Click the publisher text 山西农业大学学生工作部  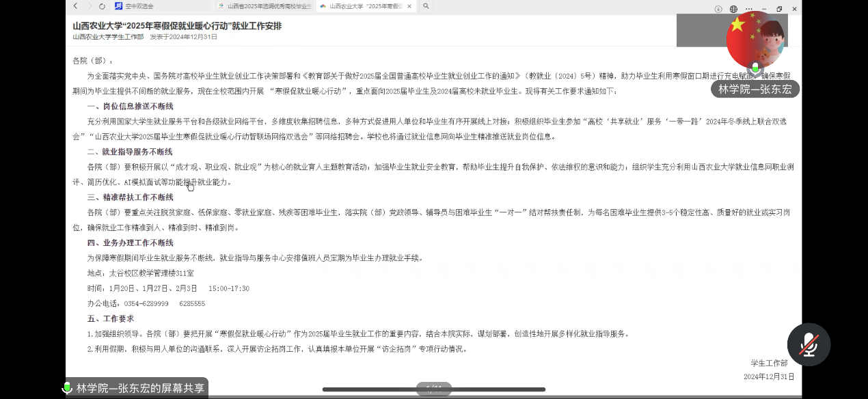[x=108, y=37]
